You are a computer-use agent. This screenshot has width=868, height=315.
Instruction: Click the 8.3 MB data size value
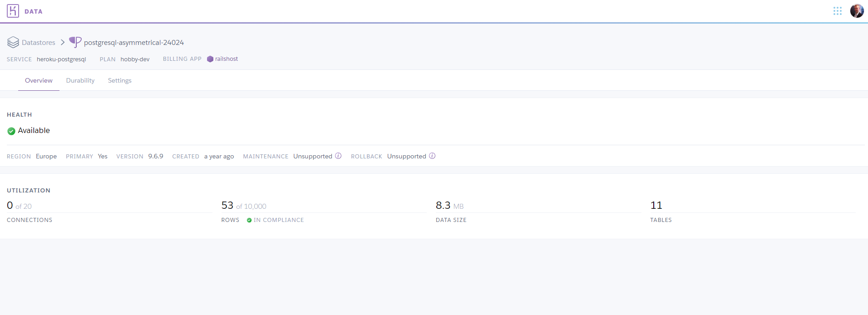(x=450, y=206)
